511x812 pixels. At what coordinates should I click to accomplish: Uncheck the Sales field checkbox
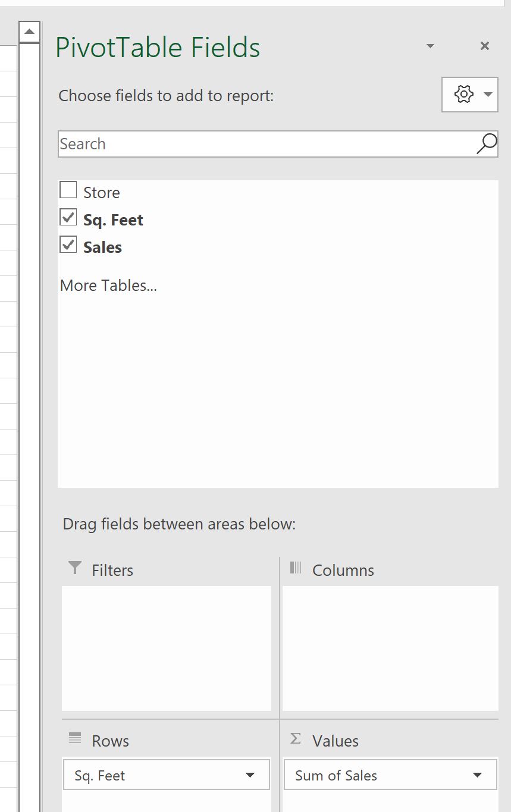tap(68, 244)
